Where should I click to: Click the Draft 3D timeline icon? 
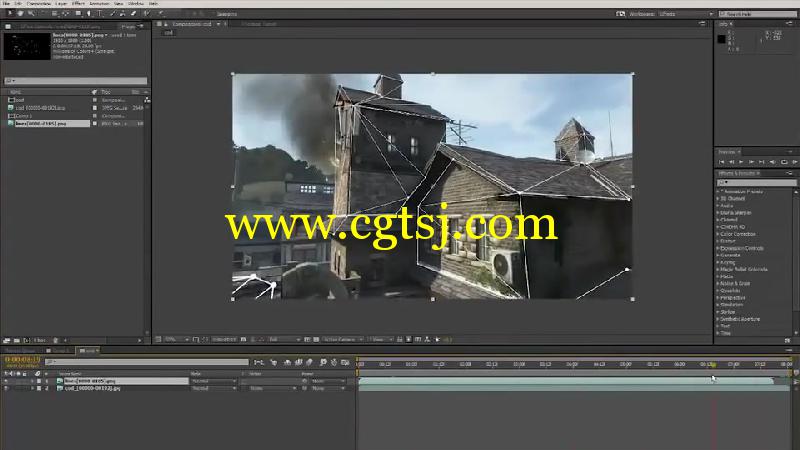pos(273,362)
